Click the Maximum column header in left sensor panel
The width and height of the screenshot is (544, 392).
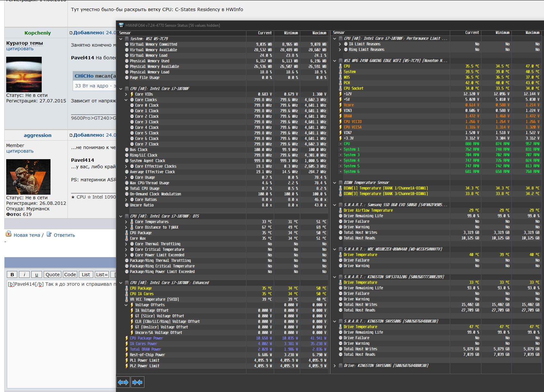[x=314, y=33]
